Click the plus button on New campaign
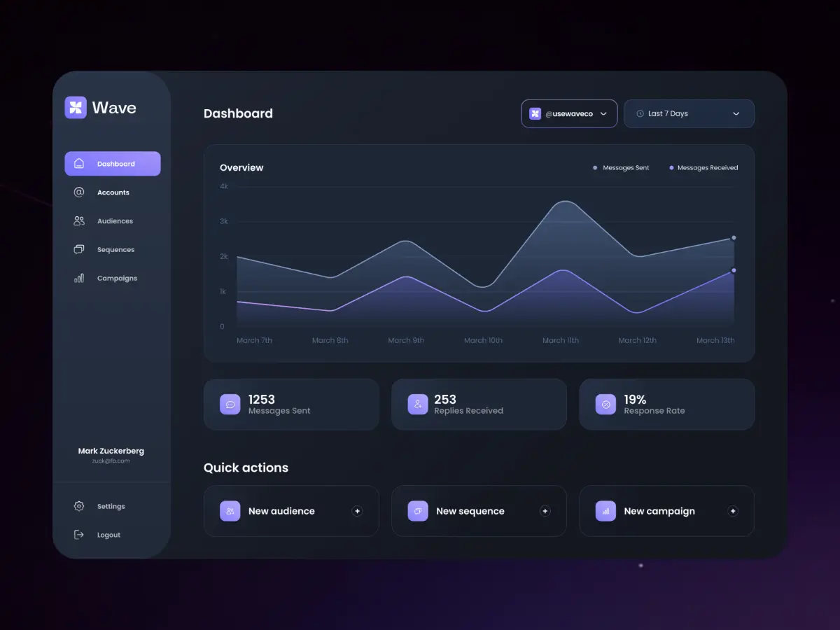 tap(733, 511)
